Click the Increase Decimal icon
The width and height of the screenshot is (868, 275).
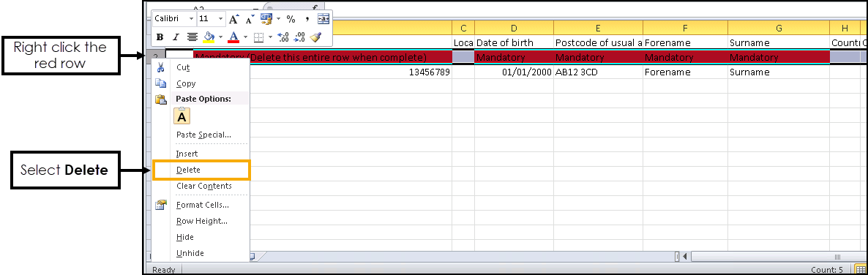coord(283,37)
